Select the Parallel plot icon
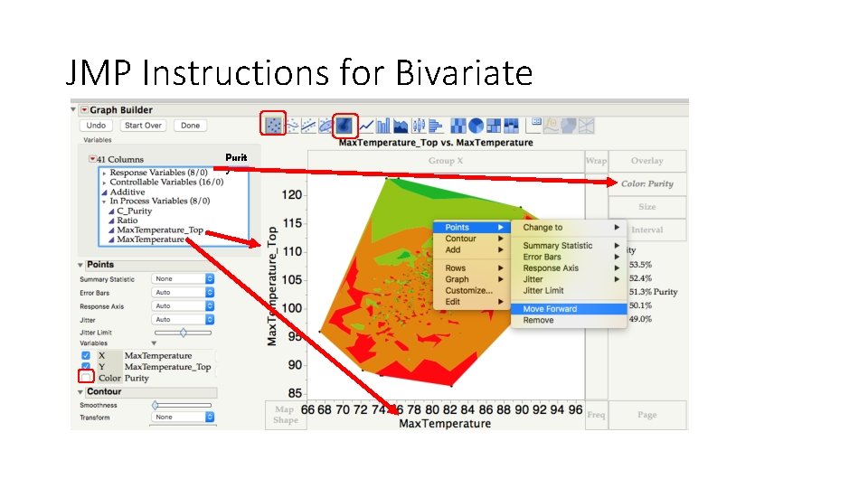Image resolution: width=868 pixels, height=488 pixels. (x=586, y=126)
